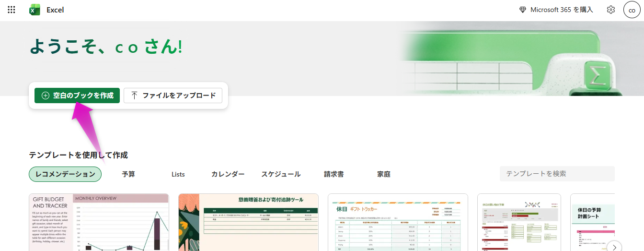Open the app launcher waffle grid
644x251 pixels.
[11, 10]
